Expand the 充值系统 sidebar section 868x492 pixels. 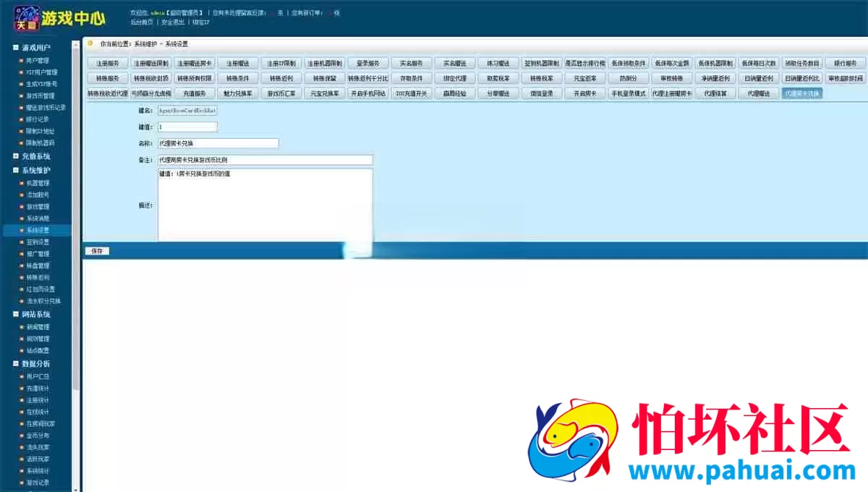click(16, 156)
